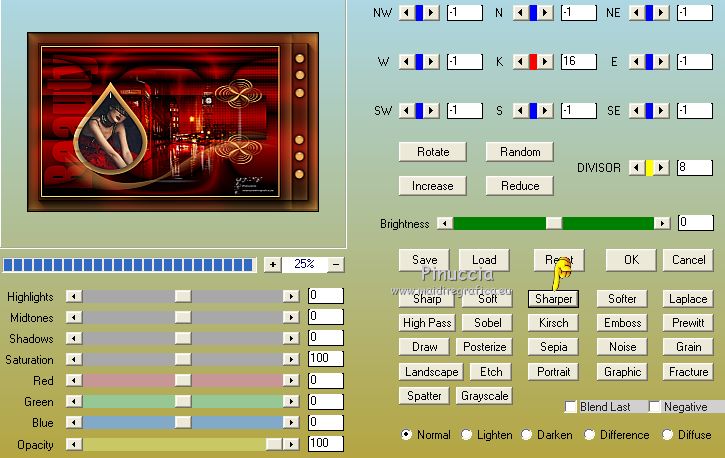This screenshot has height=458, width=725.
Task: Click right arrow of DIVISOR control
Action: [x=662, y=168]
